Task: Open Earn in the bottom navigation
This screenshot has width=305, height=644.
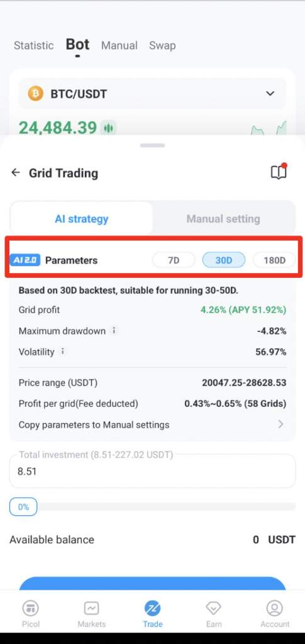Action: point(214,614)
